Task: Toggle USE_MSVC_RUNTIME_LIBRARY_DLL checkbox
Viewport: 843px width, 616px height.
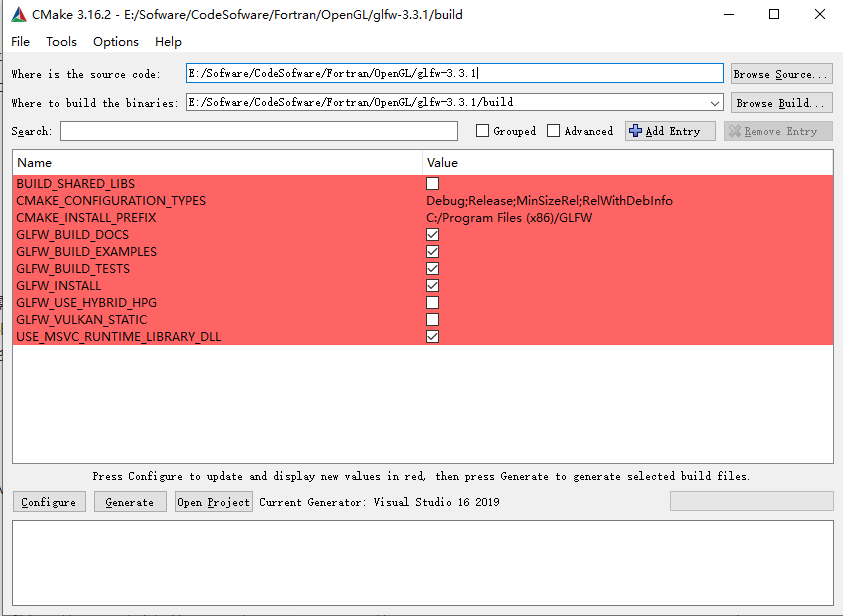Action: click(x=432, y=336)
